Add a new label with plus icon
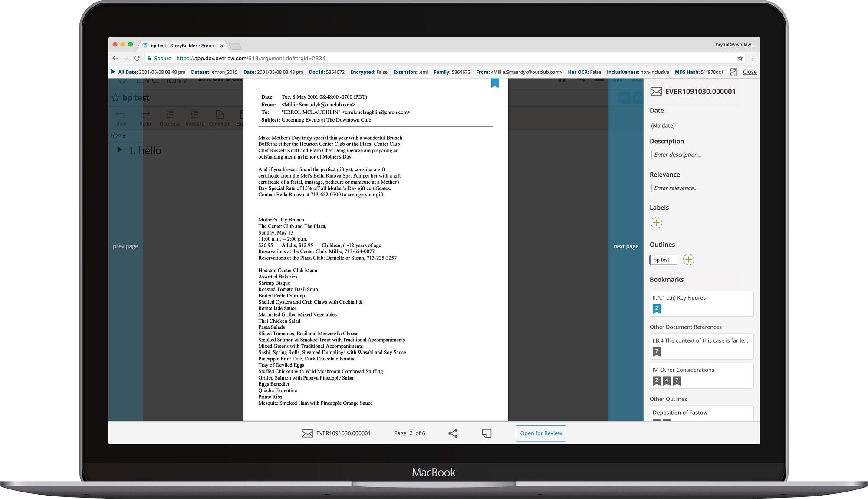This screenshot has height=499, width=868. [x=656, y=223]
